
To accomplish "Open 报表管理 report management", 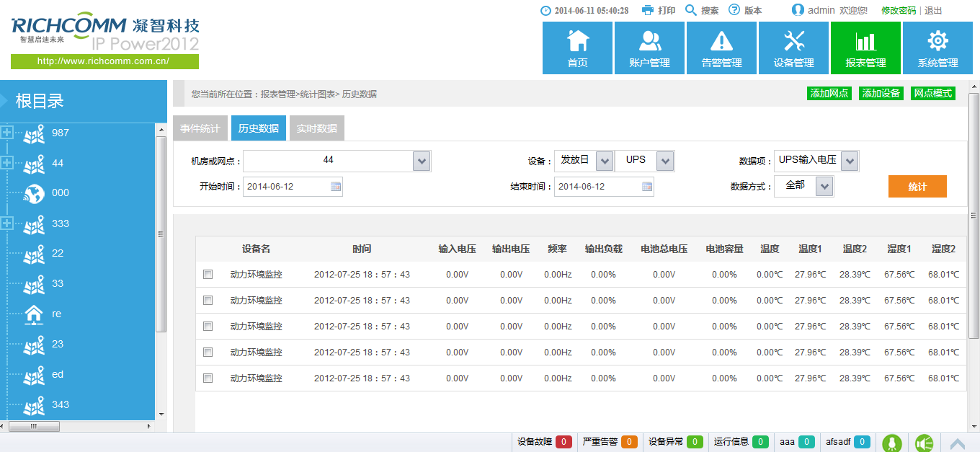I will click(x=865, y=48).
